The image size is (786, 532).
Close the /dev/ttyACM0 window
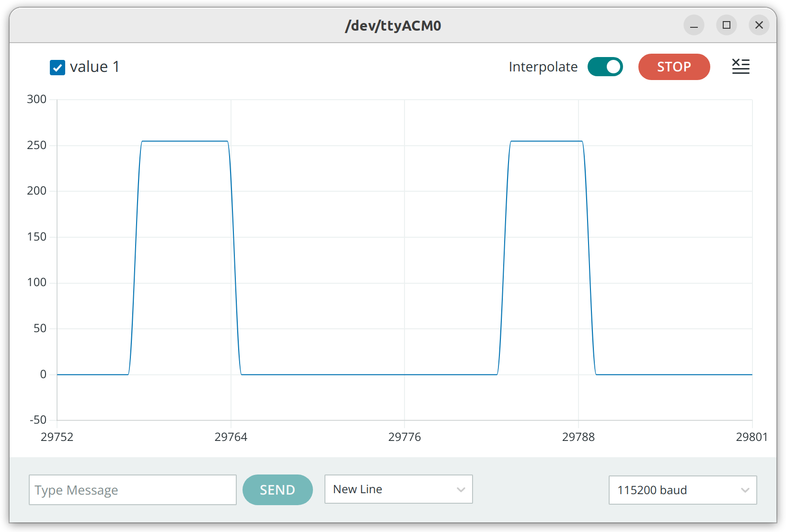(759, 25)
